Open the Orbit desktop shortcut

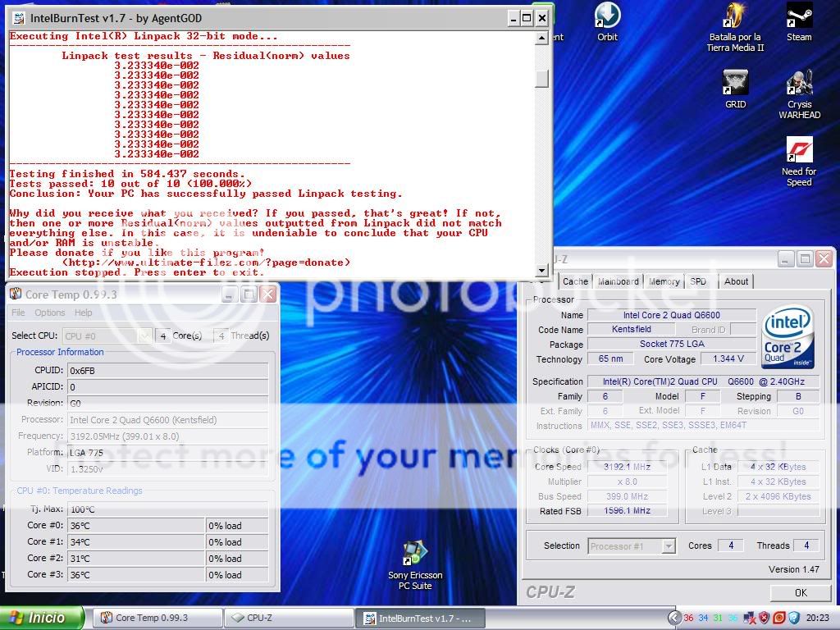pyautogui.click(x=608, y=21)
